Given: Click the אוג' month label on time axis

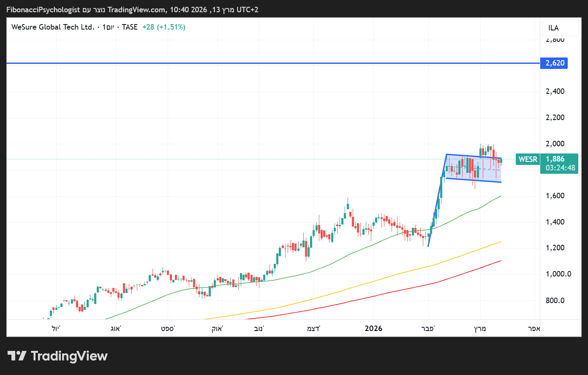Looking at the screenshot, I should tap(116, 328).
